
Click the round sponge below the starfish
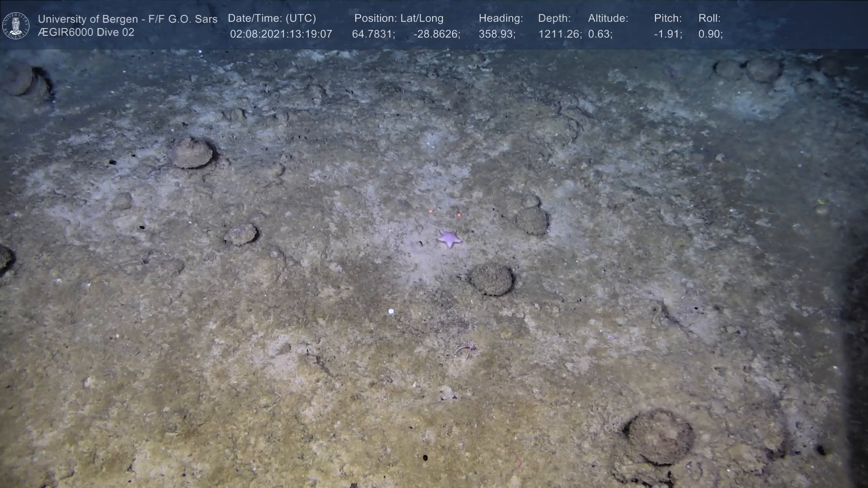(x=492, y=279)
